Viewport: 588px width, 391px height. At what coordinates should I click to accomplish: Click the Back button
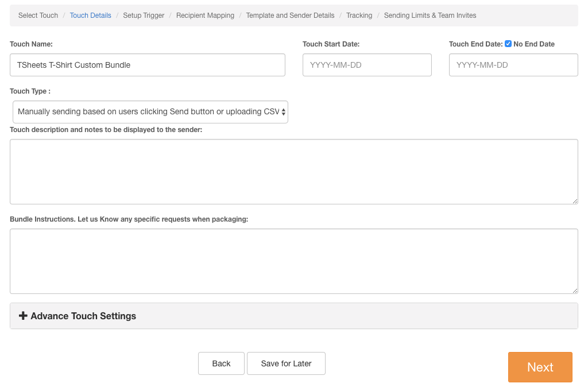(x=221, y=363)
